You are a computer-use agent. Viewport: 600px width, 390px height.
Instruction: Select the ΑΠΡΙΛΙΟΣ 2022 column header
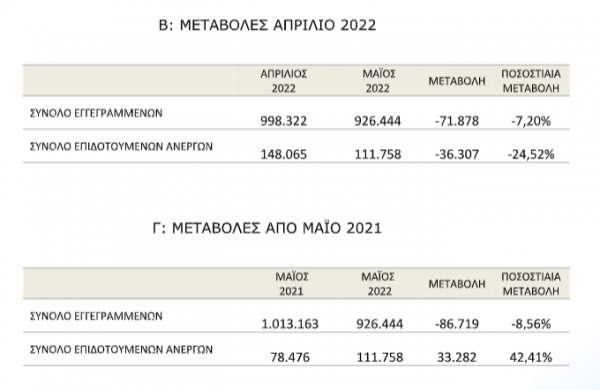284,81
